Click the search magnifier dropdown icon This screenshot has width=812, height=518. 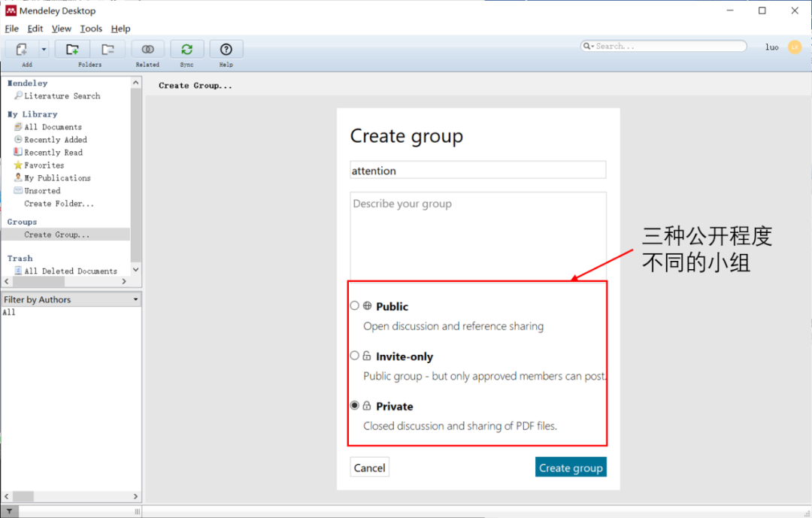[x=588, y=46]
